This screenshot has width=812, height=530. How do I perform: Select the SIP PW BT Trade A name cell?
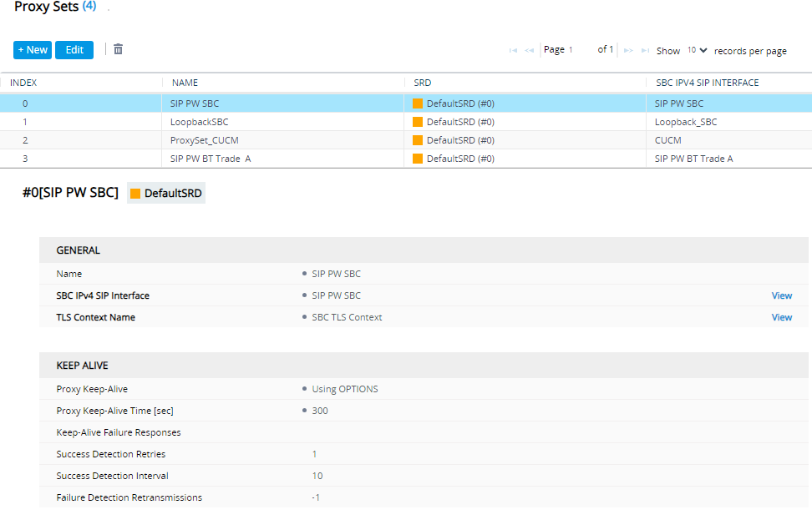(x=211, y=159)
